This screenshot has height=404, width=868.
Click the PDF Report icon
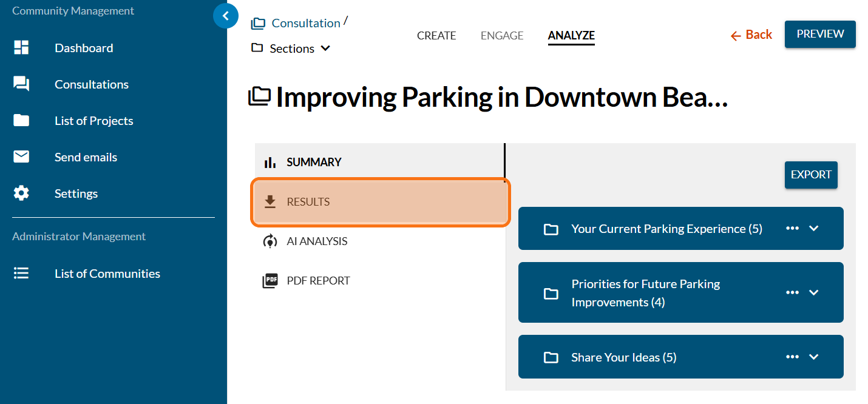(270, 281)
